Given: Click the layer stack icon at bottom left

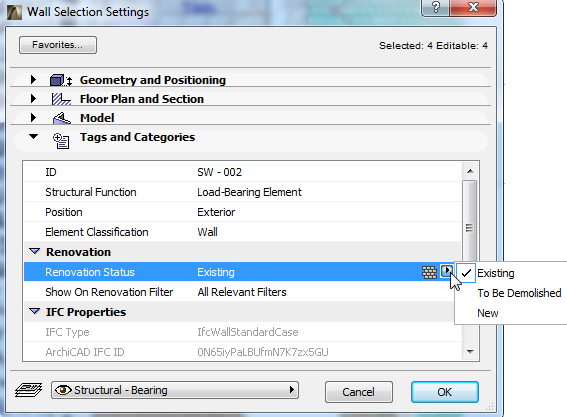Looking at the screenshot, I should 29,390.
